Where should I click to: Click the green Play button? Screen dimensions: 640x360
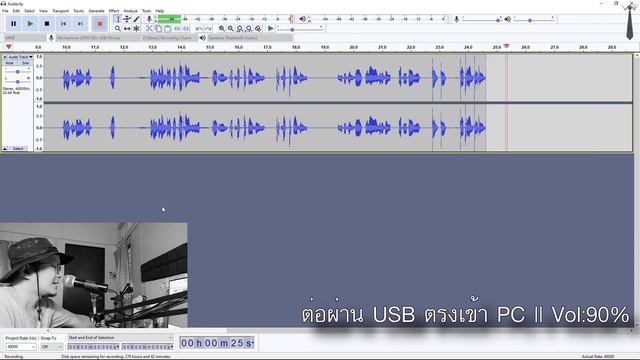[x=30, y=24]
